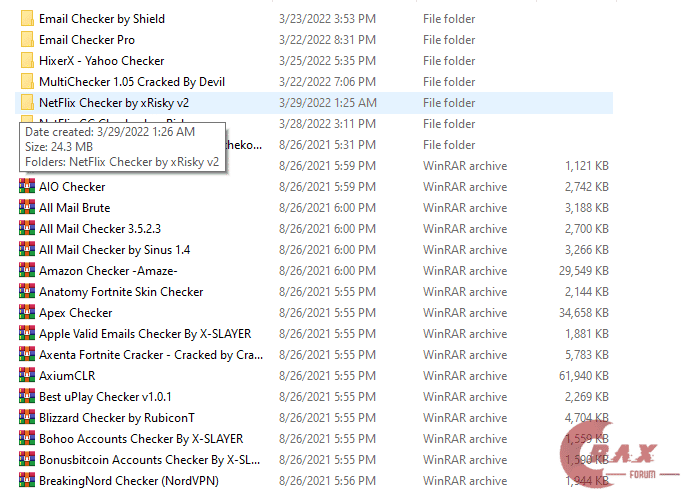
Task: Click the date 3/29/2022 1:25 AM
Action: [327, 103]
